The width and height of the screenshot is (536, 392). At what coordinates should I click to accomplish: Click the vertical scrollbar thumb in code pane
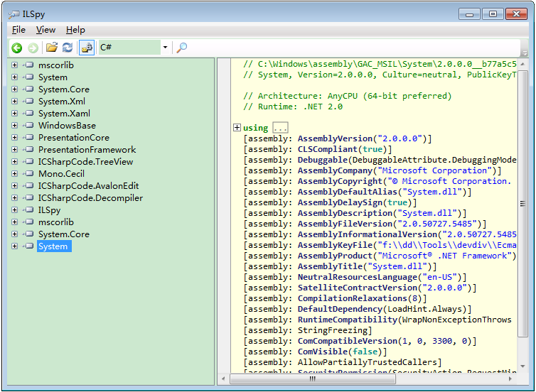[x=522, y=204]
